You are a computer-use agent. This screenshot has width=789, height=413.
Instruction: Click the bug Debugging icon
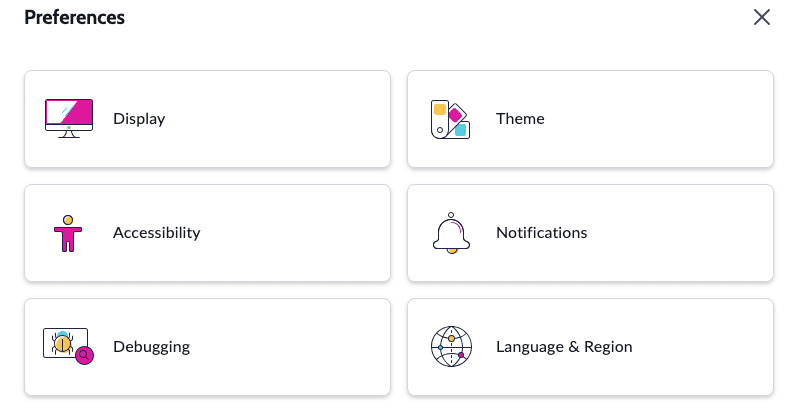pos(68,346)
